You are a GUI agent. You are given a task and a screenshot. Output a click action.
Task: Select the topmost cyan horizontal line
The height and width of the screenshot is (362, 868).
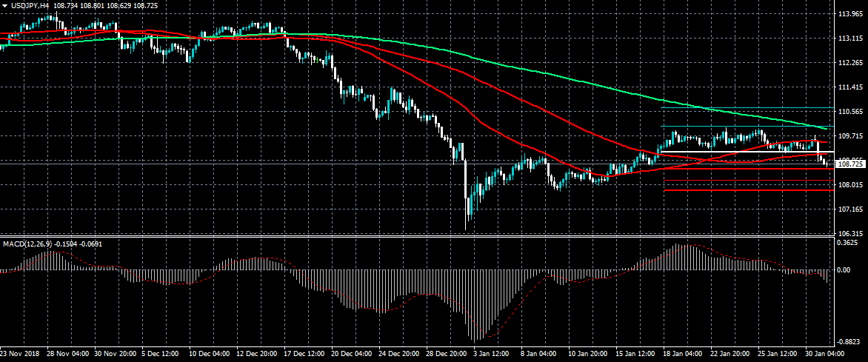tap(749, 107)
